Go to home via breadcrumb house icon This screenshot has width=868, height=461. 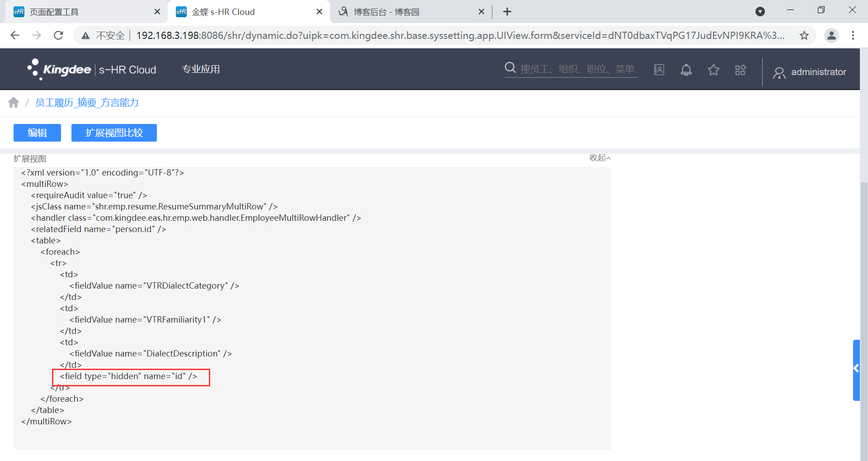coord(14,103)
